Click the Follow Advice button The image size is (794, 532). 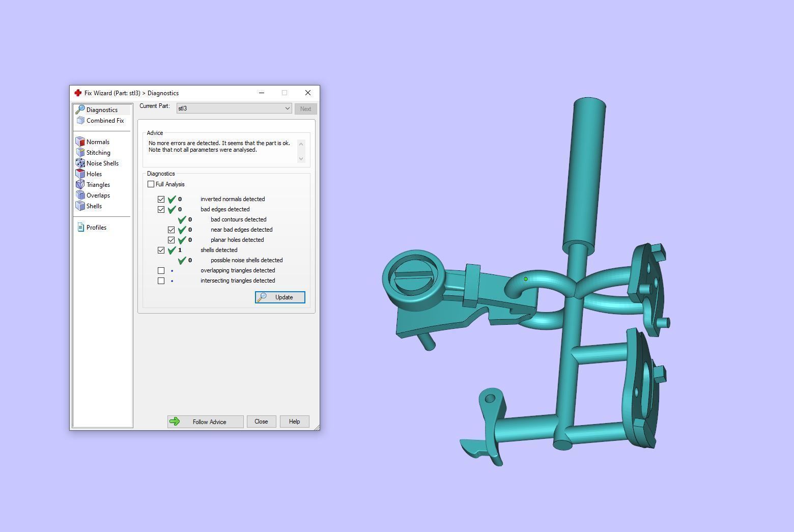pos(206,422)
